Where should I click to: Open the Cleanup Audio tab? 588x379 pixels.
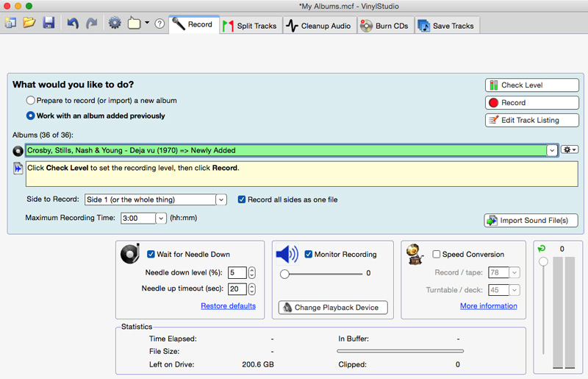319,26
